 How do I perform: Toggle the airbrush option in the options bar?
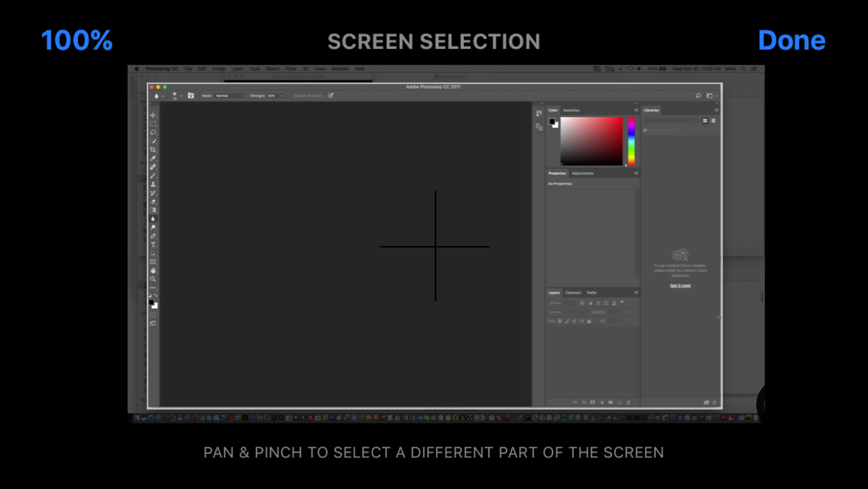pos(330,95)
